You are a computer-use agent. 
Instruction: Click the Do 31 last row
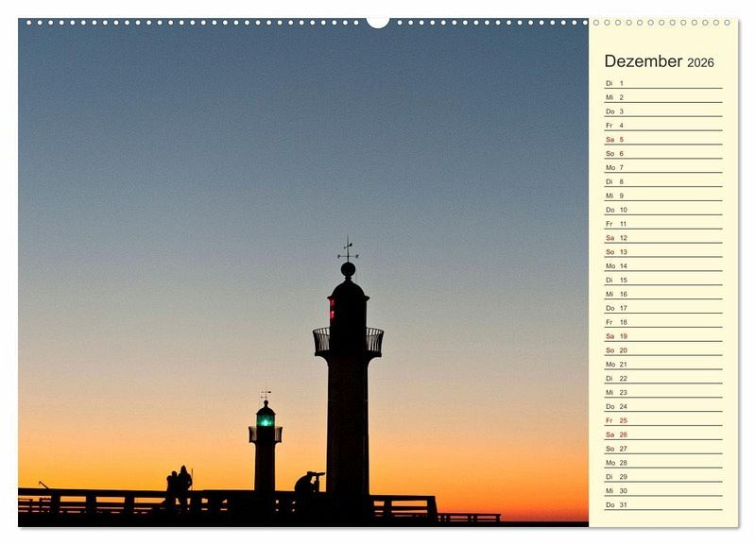(x=662, y=504)
